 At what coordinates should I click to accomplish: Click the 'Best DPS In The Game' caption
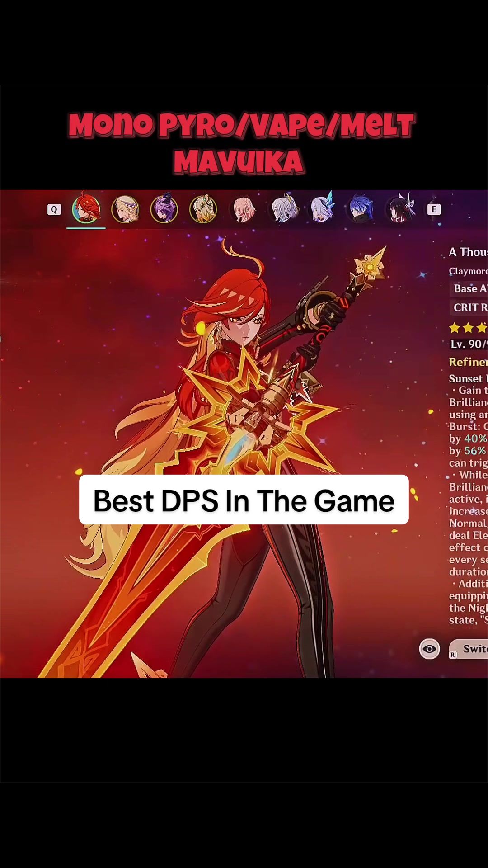click(244, 500)
